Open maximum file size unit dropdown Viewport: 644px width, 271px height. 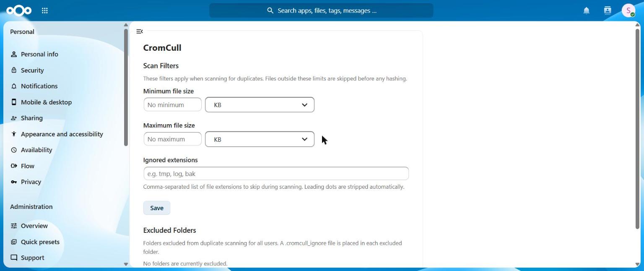click(260, 139)
